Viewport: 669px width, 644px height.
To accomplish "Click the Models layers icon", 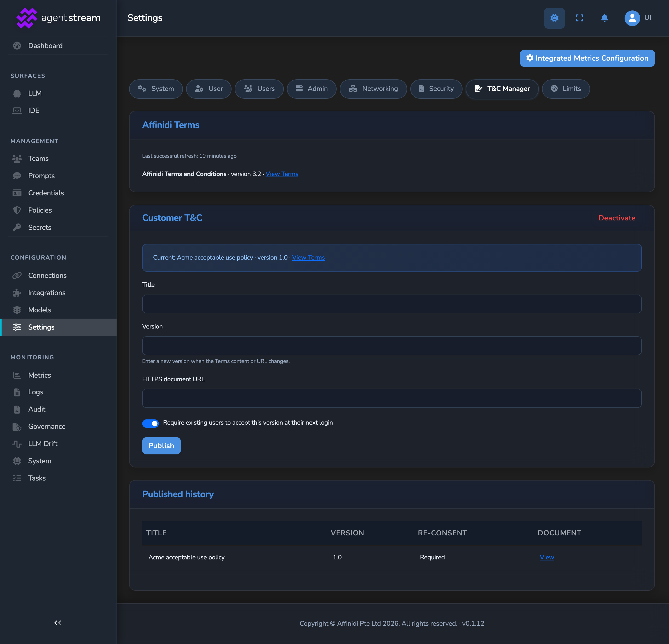I will 17,310.
